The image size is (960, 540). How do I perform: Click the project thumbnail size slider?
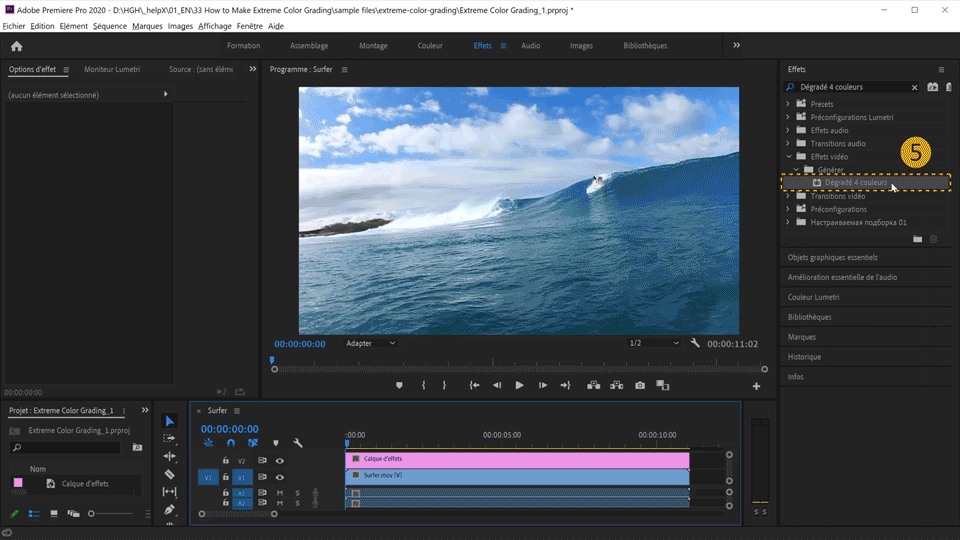click(92, 514)
